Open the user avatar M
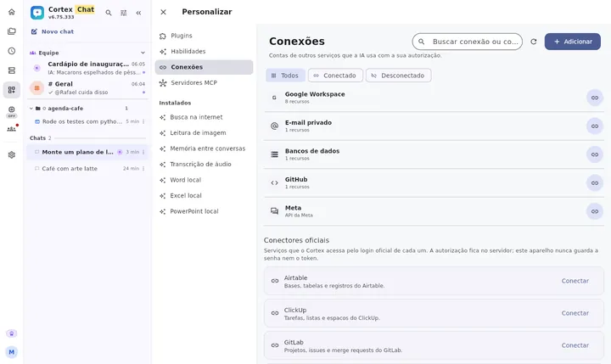 point(12,352)
